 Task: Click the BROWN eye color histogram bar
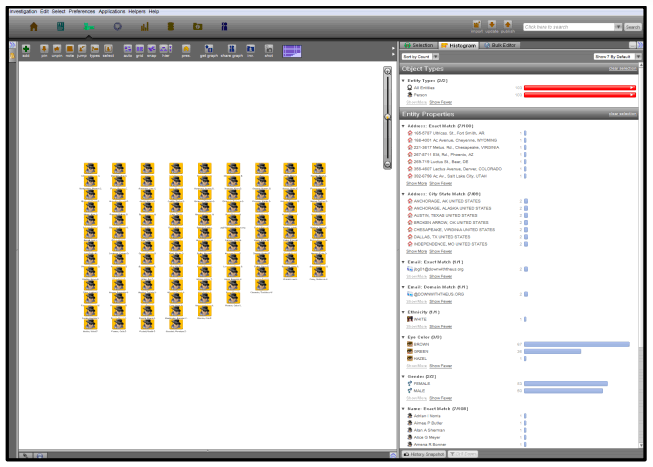click(577, 345)
